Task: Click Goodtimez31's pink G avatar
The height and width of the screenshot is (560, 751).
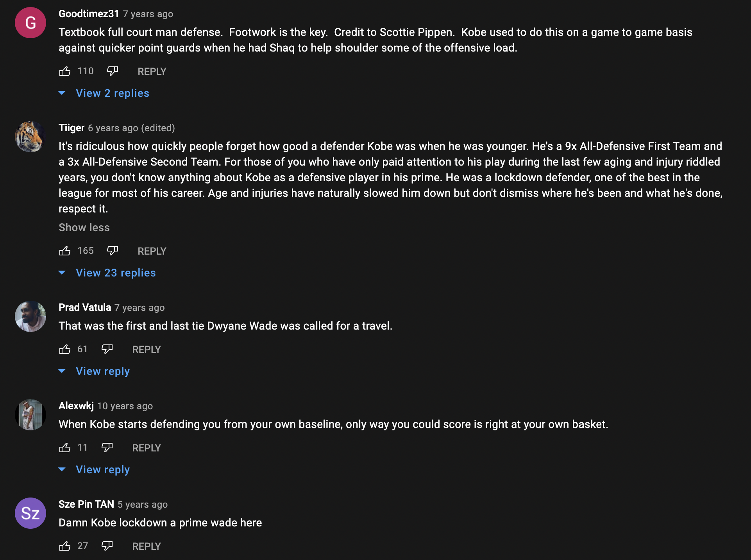Action: (30, 23)
